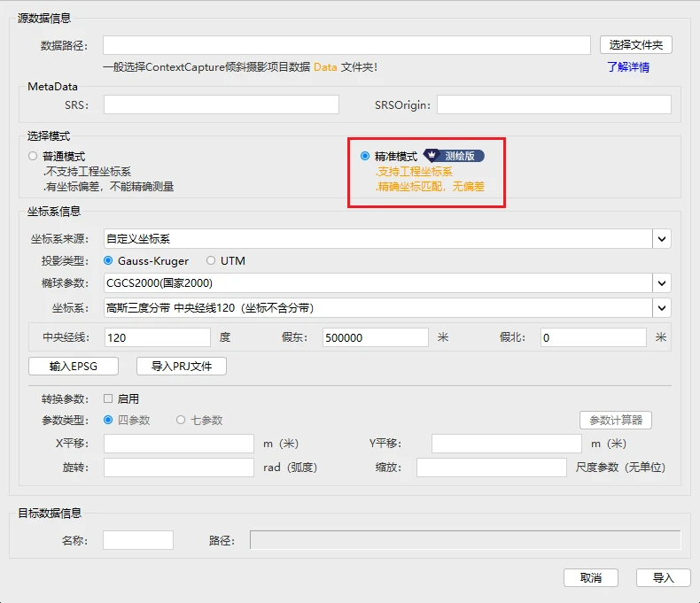Click the orange Data text
This screenshot has width=700, height=603.
coord(325,67)
